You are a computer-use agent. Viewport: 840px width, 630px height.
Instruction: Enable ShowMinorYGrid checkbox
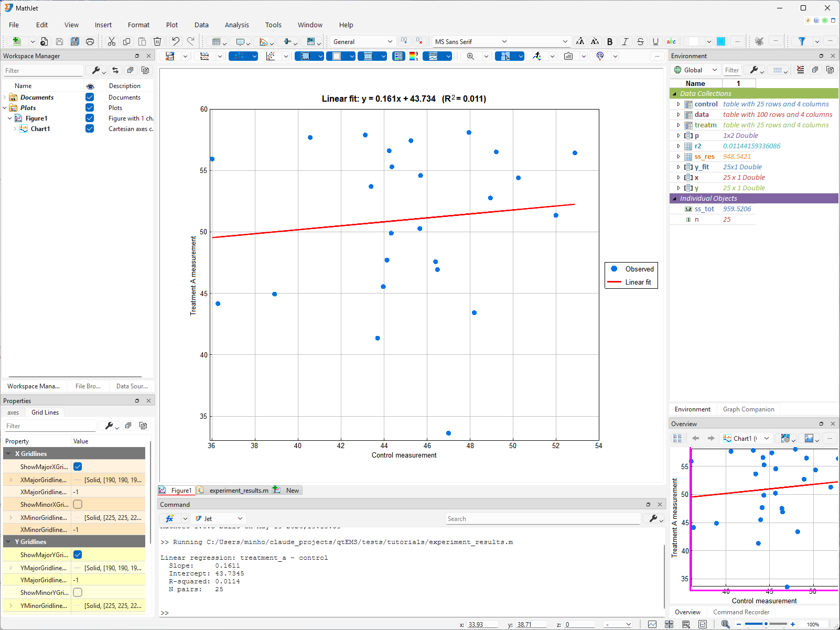click(x=78, y=592)
